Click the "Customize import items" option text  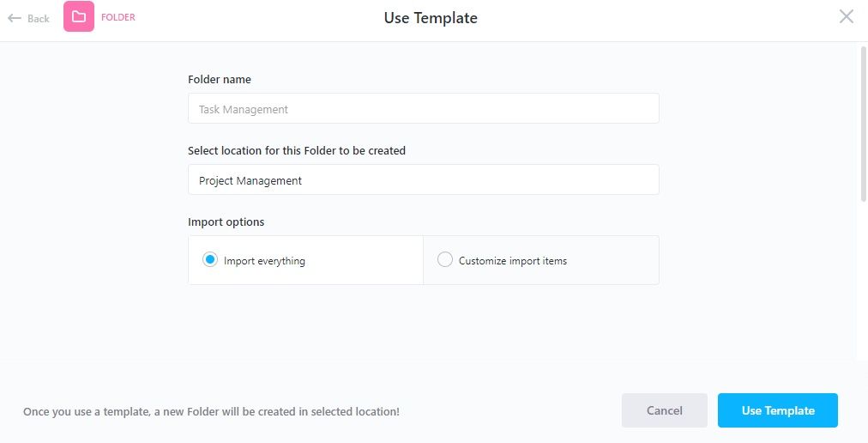[x=513, y=261]
